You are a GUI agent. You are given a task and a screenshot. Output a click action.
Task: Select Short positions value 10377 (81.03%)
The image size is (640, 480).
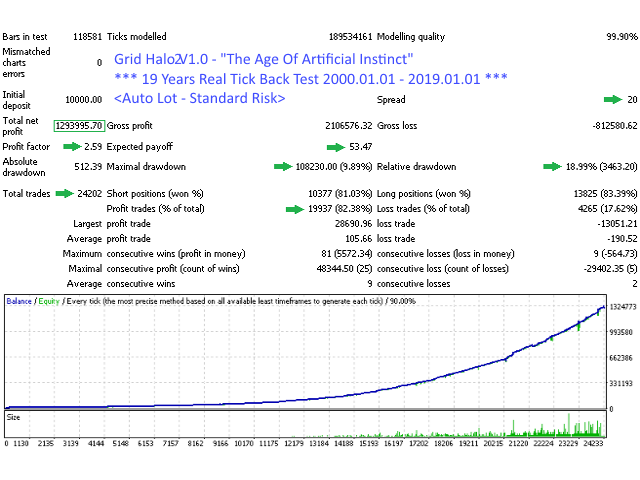click(340, 193)
